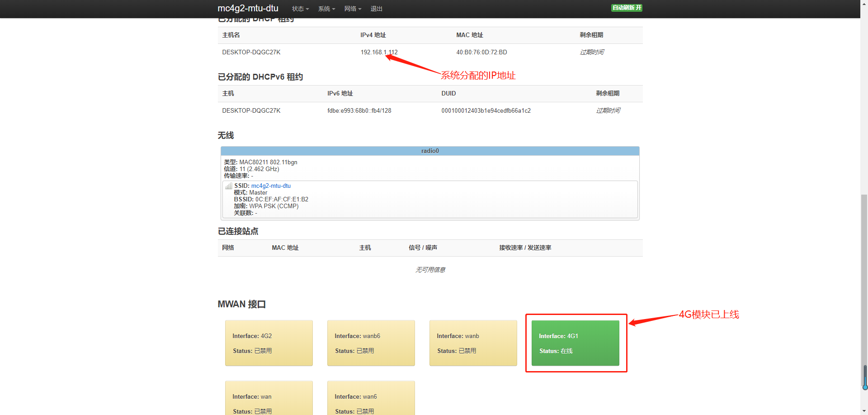This screenshot has width=868, height=415.
Task: Click the 过期时间 value in DHCPv6 row
Action: coord(608,110)
